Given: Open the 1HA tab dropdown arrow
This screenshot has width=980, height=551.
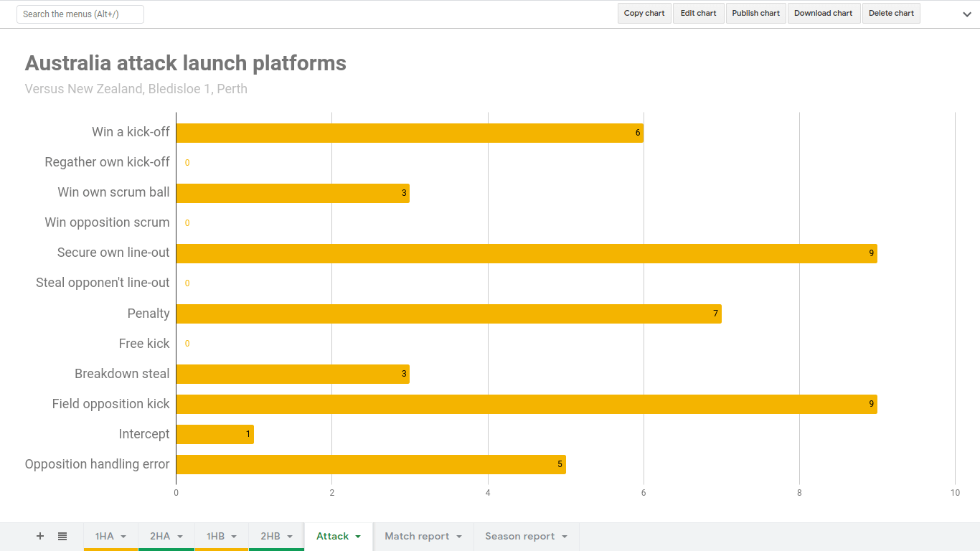Looking at the screenshot, I should click(123, 537).
